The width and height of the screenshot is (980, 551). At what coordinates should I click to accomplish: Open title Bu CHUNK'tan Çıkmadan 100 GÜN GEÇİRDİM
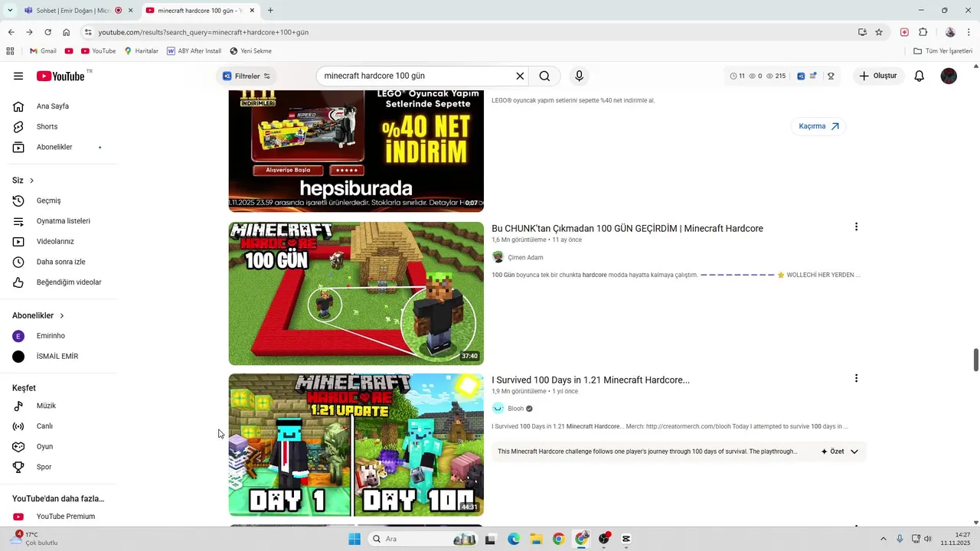[627, 228]
